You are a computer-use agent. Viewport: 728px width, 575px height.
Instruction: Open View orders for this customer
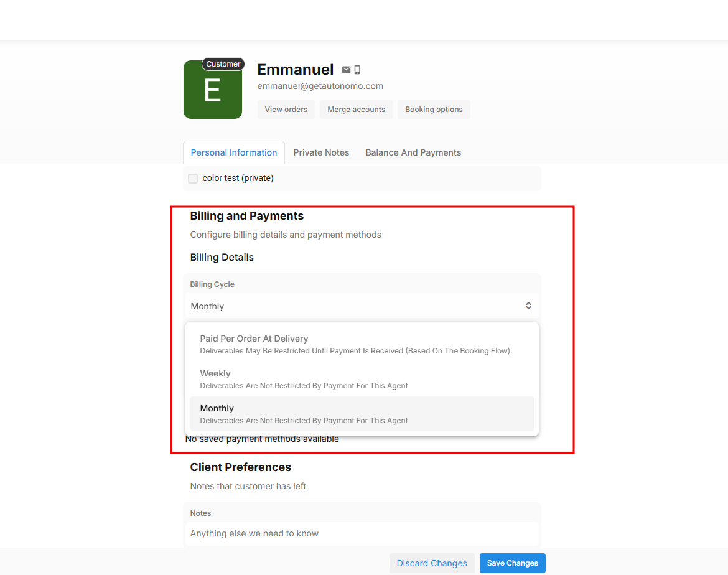coord(286,110)
